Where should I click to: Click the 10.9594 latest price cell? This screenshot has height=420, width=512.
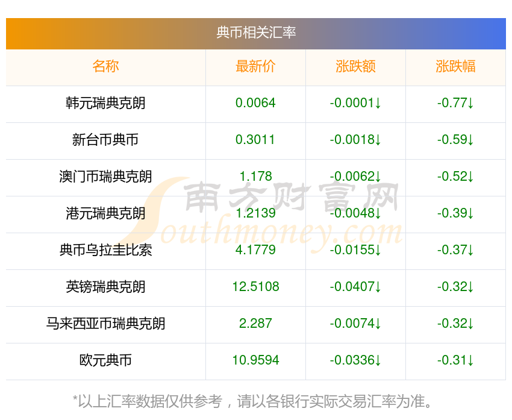255,360
